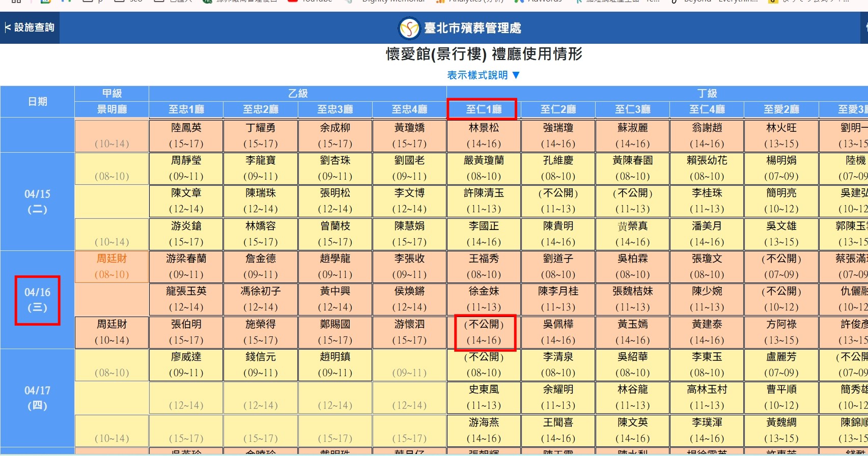Open the orange 周廷財 (08~10) booking
Image resolution: width=868 pixels, height=456 pixels.
tap(112, 267)
